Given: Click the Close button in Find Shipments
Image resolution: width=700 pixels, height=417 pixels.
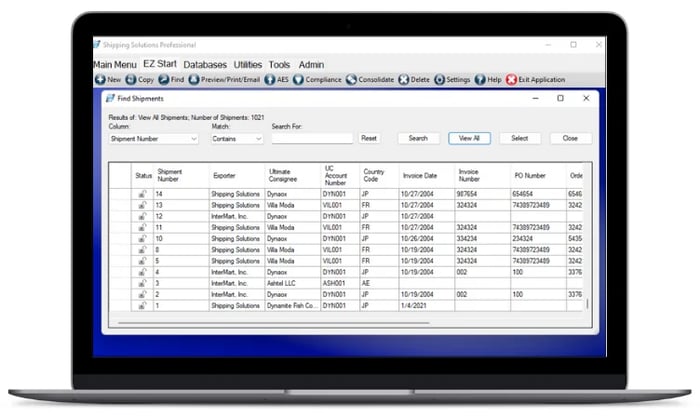Looking at the screenshot, I should [571, 138].
